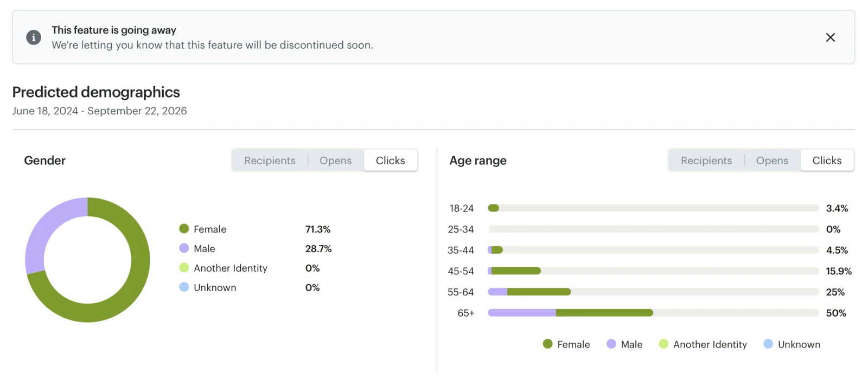Click the 45-54 age bar

653,271
